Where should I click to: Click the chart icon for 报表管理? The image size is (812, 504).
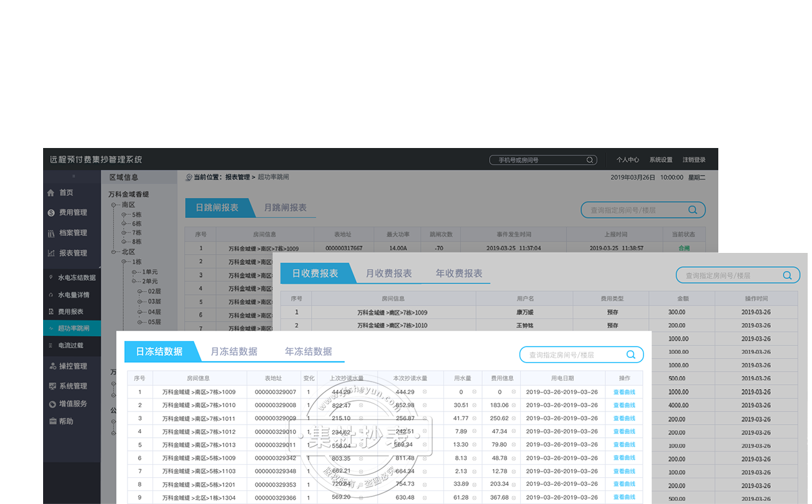pos(51,254)
